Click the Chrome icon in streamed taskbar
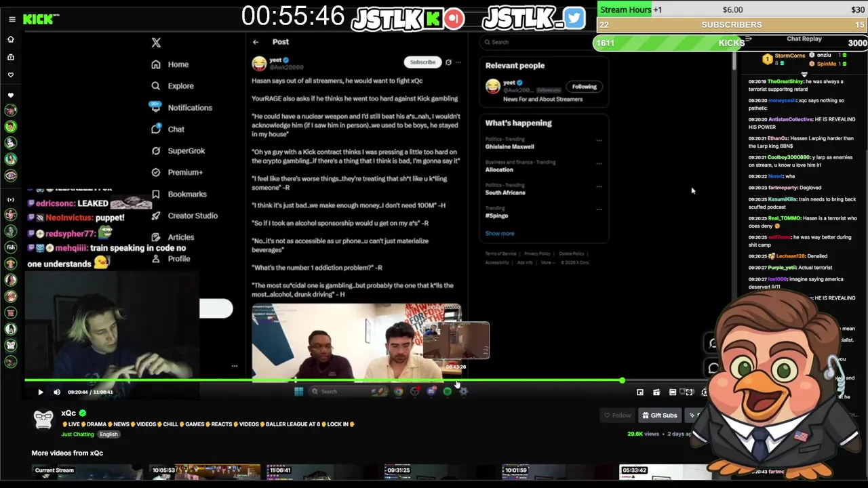The image size is (868, 488). tap(398, 391)
